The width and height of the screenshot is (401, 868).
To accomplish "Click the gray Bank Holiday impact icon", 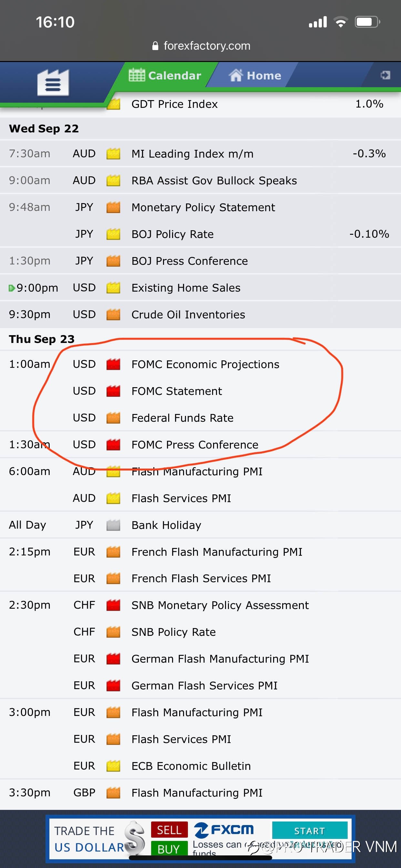I will 113,525.
